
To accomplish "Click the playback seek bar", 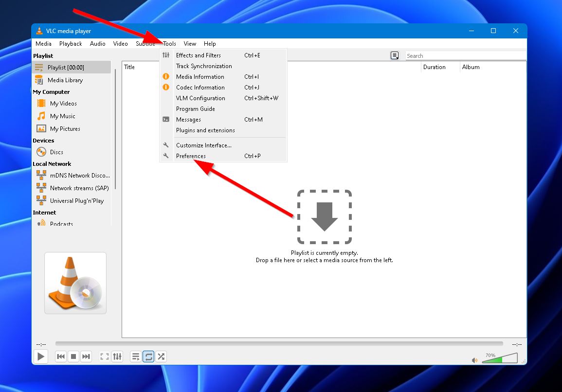I will pos(279,344).
